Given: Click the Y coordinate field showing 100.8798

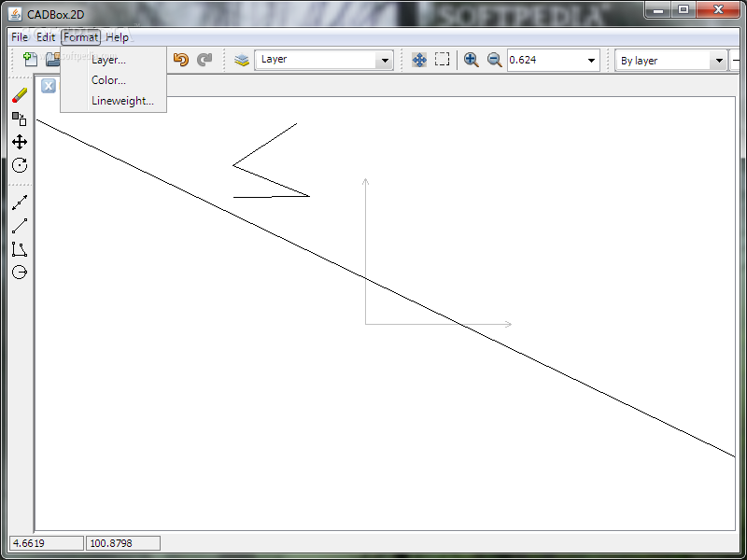Looking at the screenshot, I should 123,543.
